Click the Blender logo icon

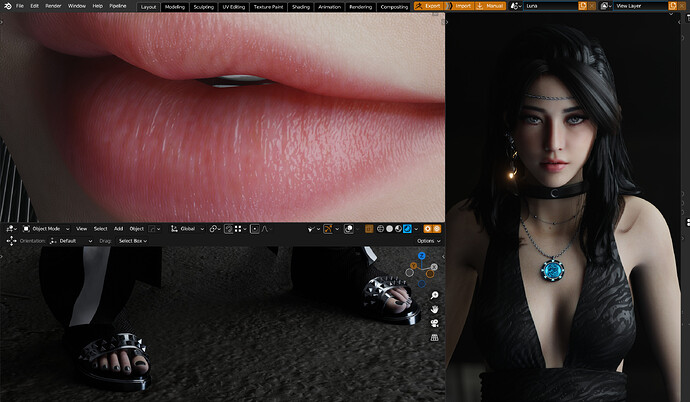(x=7, y=6)
